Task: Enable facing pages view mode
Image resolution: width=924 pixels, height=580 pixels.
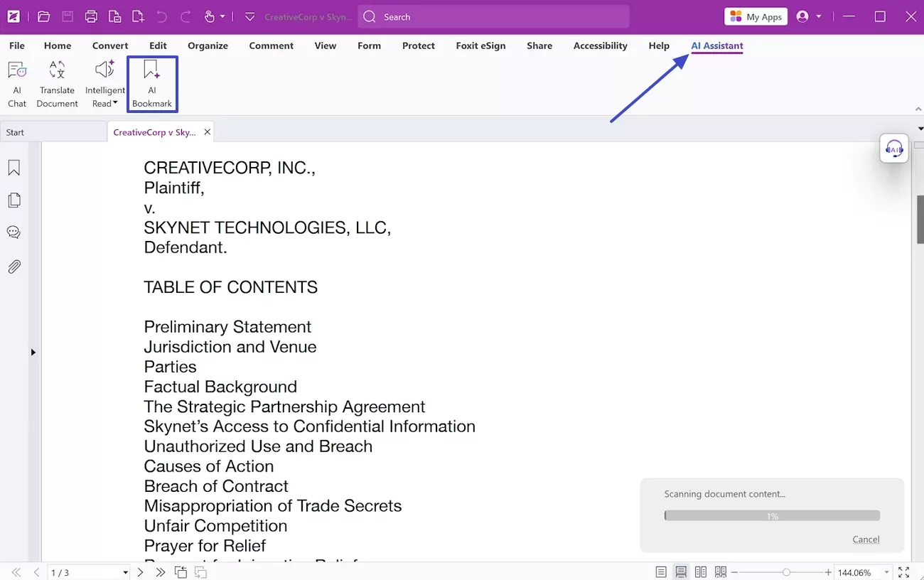Action: 700,571
